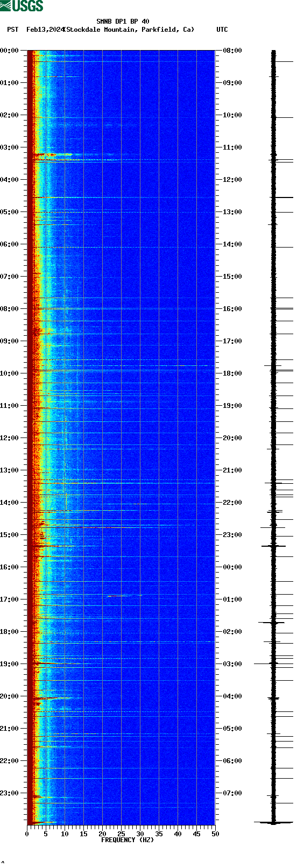Image resolution: width=297 pixels, height=868 pixels.
Task: Click the USGS logo
Action: [x=22, y=6]
